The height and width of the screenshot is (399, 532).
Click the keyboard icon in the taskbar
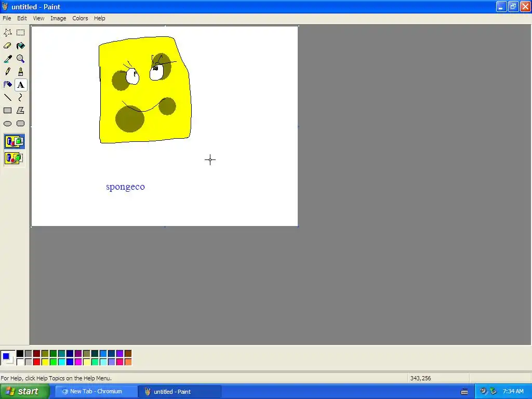pyautogui.click(x=464, y=392)
